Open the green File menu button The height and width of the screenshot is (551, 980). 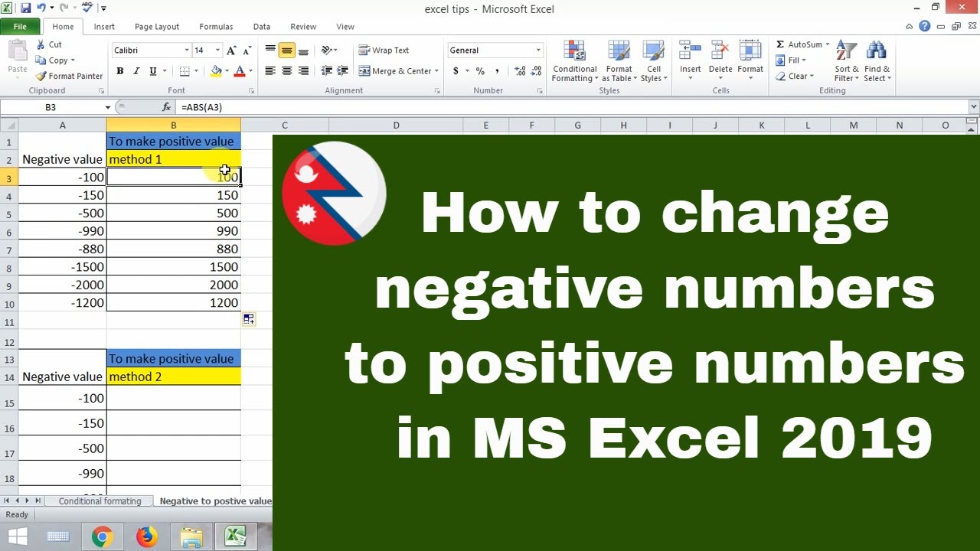tap(21, 27)
